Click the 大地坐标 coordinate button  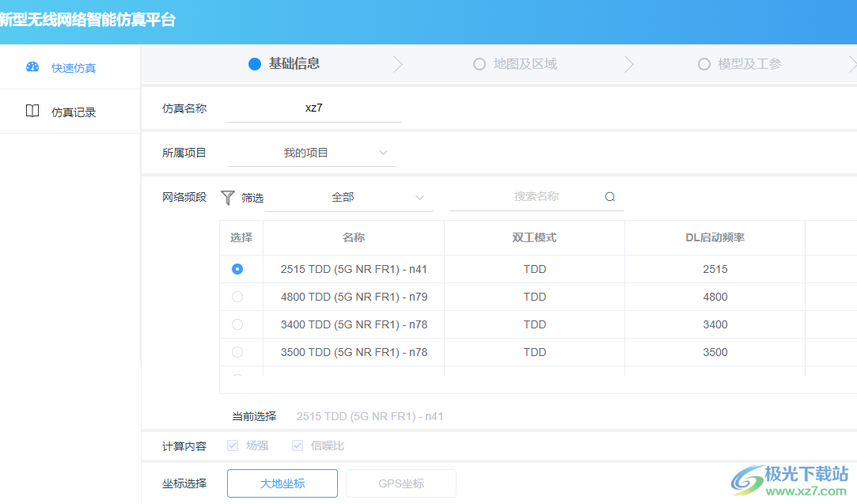[x=282, y=483]
